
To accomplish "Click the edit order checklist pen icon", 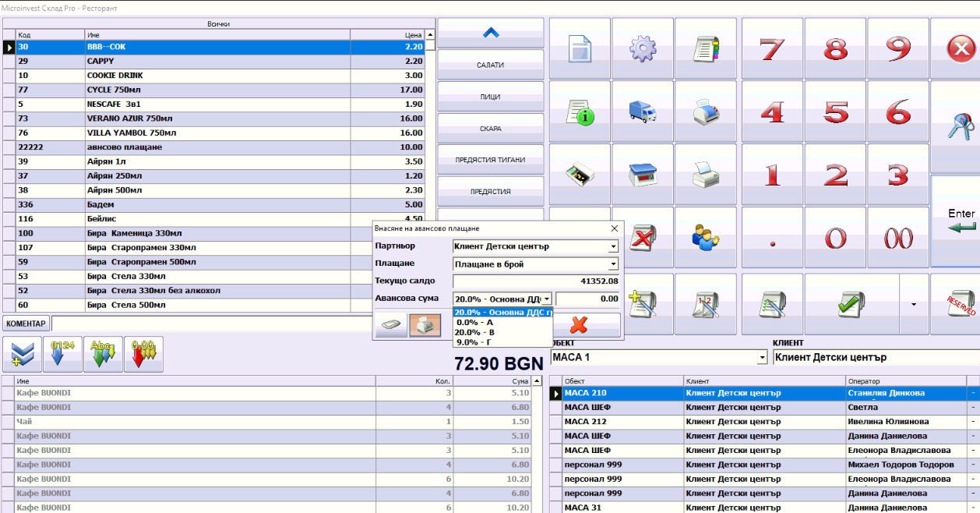I will click(x=772, y=303).
